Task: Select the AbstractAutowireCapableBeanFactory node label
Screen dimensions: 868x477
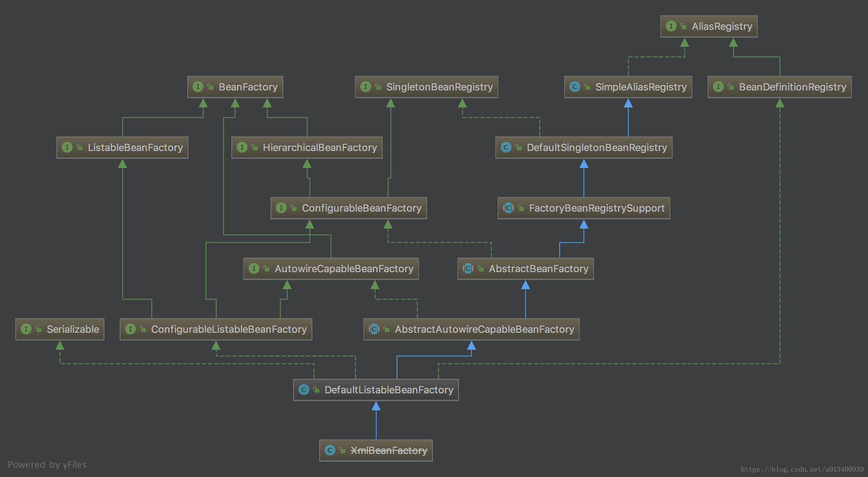Action: click(484, 329)
